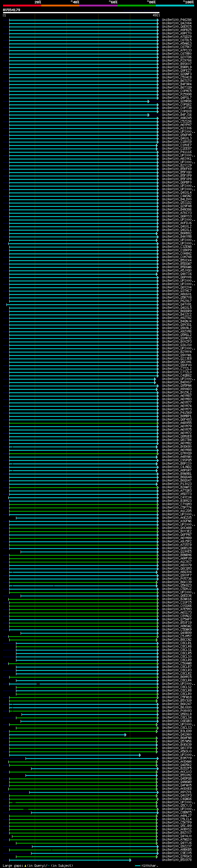The height and width of the screenshot is (868, 197).
Task: Select label UniRef100_Q9V3G1
Action: 176,325
